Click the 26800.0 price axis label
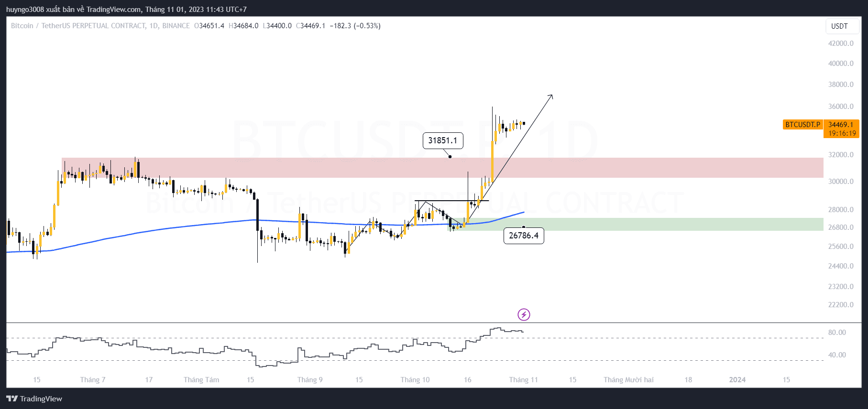This screenshot has width=868, height=409. pyautogui.click(x=841, y=227)
